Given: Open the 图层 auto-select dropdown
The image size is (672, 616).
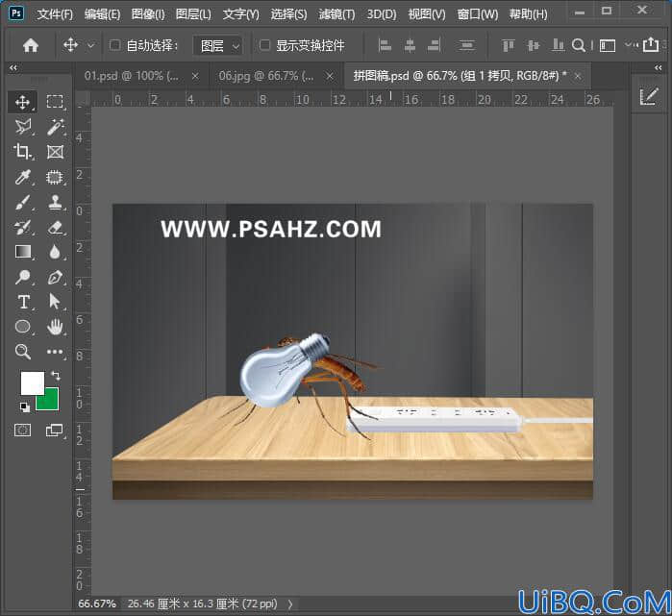Looking at the screenshot, I should click(218, 45).
